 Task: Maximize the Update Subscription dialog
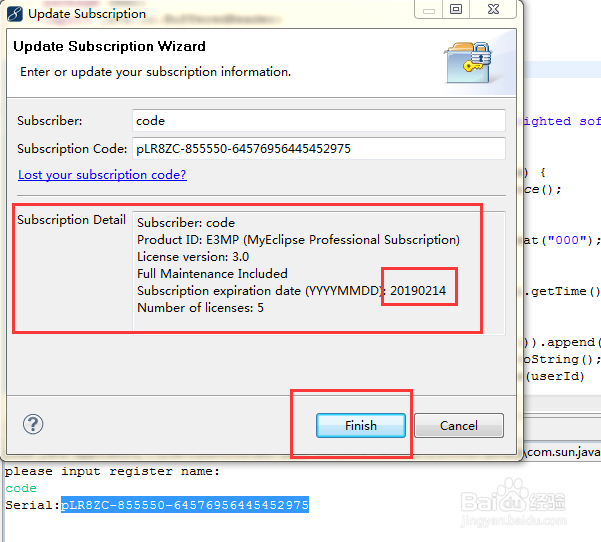pos(456,10)
